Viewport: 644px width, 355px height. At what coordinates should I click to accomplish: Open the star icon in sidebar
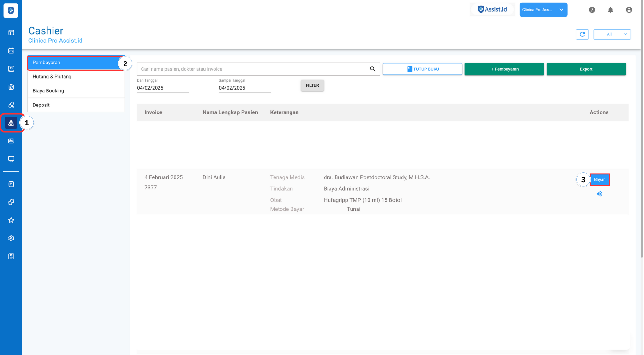point(11,220)
